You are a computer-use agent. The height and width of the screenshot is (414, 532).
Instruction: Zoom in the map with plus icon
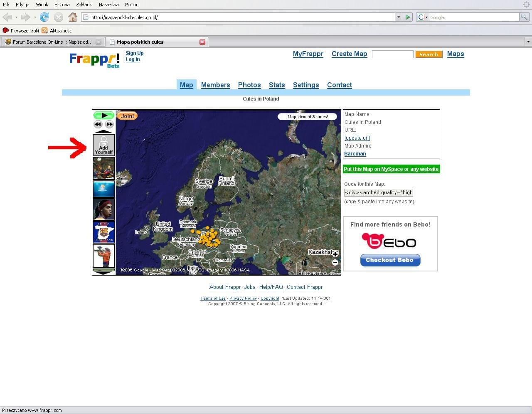(x=335, y=254)
